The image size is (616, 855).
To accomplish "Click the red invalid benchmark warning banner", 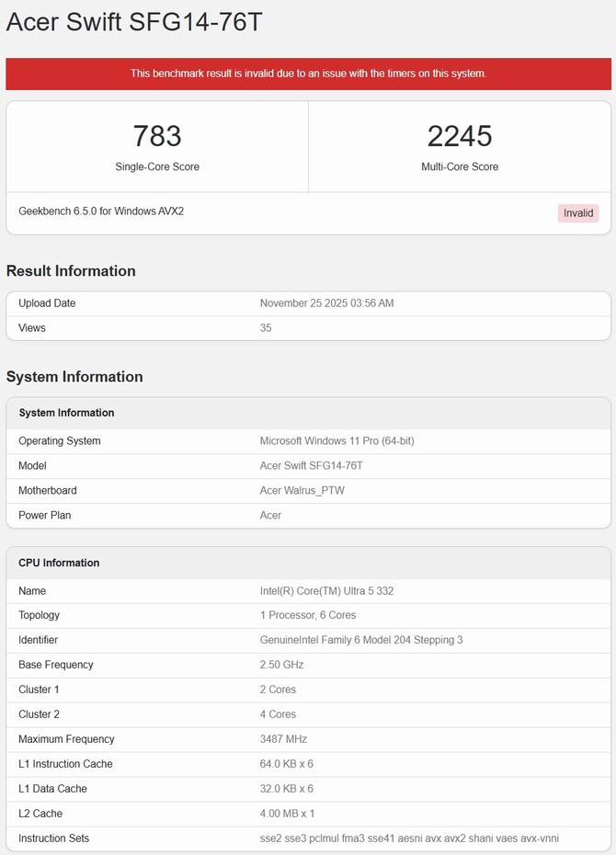I will 308,74.
